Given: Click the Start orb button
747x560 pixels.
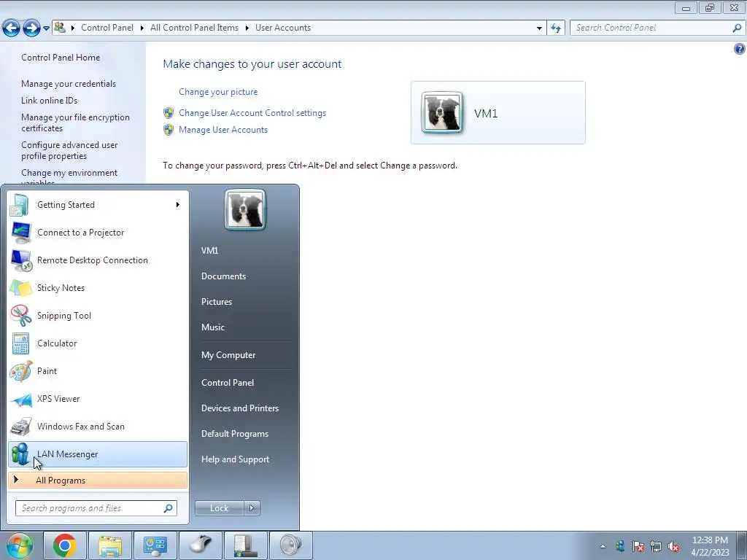Looking at the screenshot, I should [19, 545].
